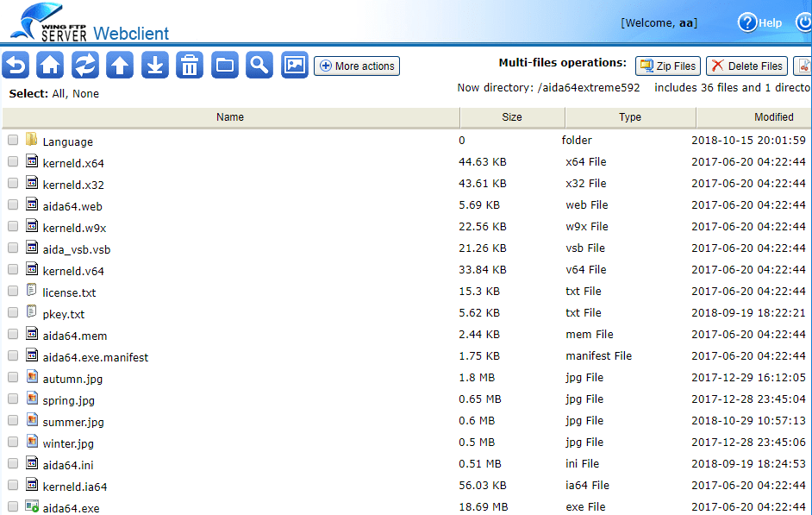The image size is (812, 515).
Task: Click the aida64.exe.manifest file name
Action: click(x=96, y=357)
